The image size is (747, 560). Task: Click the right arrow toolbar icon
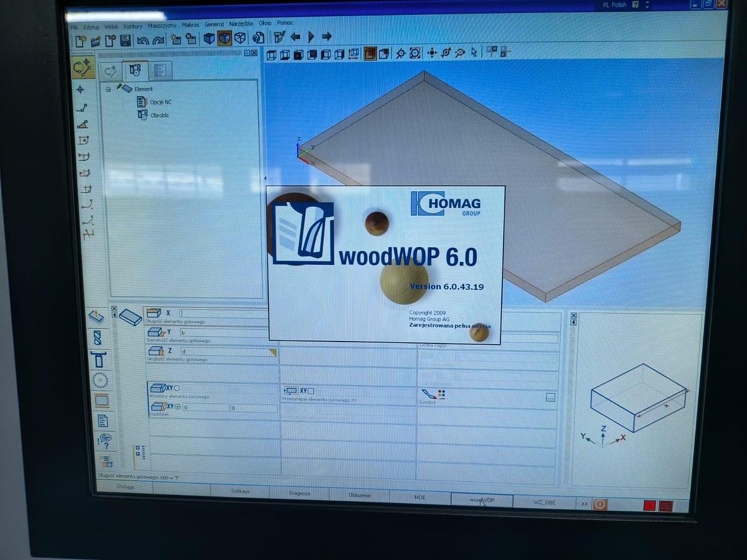point(327,37)
